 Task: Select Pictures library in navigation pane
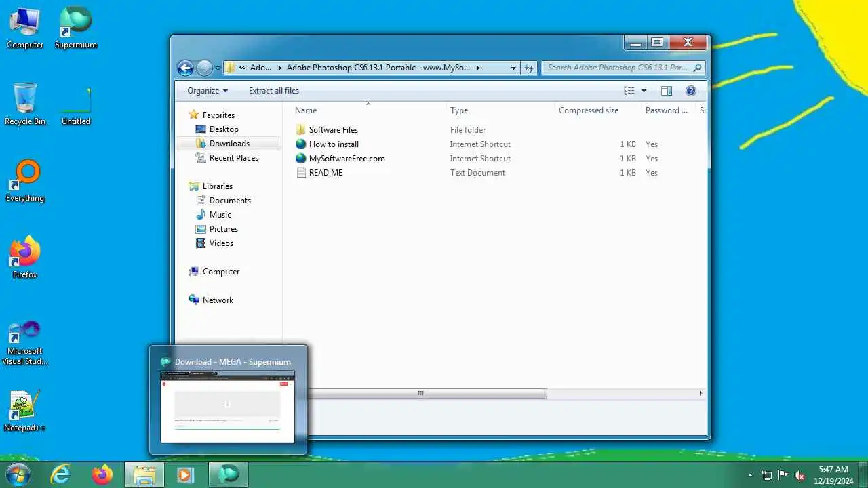224,229
